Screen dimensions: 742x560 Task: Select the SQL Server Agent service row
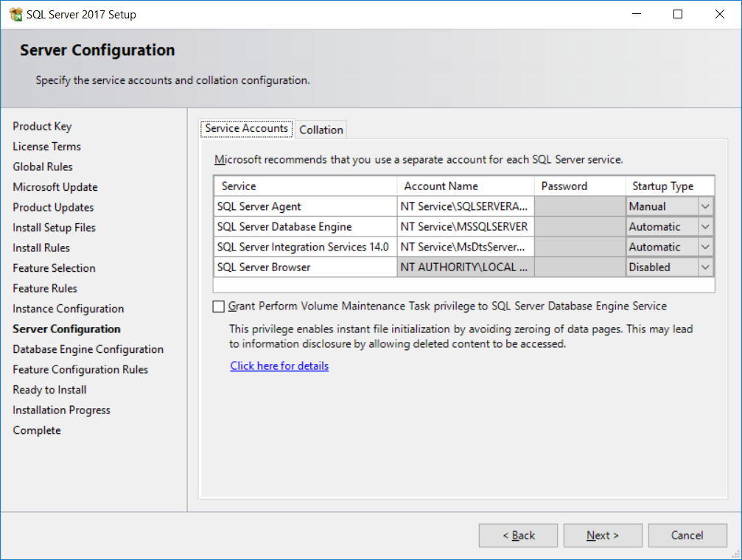tap(305, 206)
